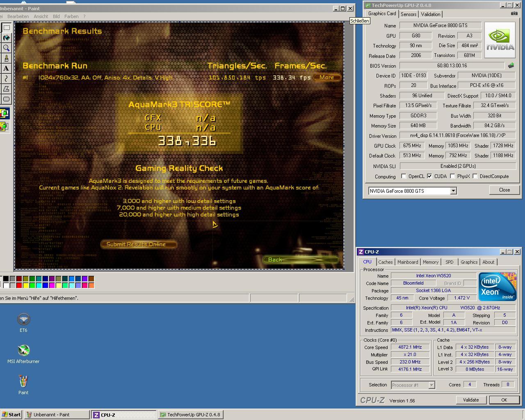Click the Core Speed value 4872.1 MHz
The image size is (525, 420).
(x=410, y=347)
